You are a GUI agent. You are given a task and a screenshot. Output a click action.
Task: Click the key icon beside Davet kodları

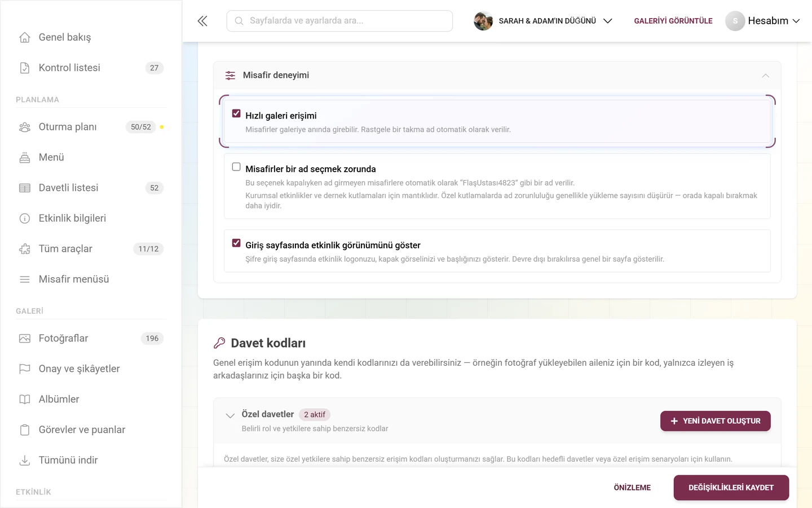pos(219,343)
